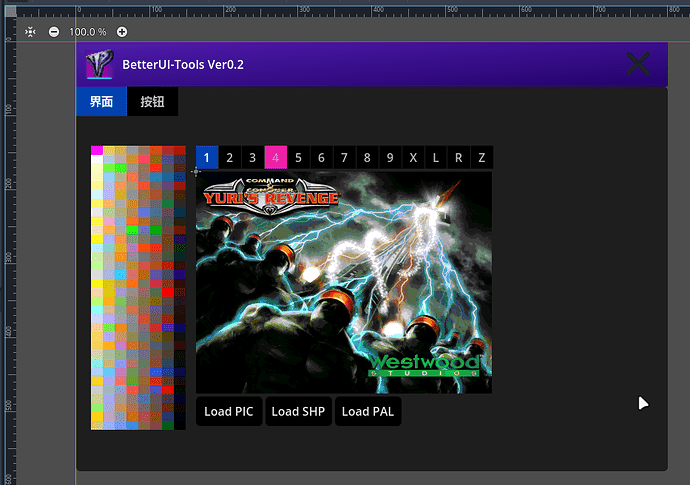Switch to the 按钮 tab
Viewport: 690px width, 485px height.
(x=152, y=102)
